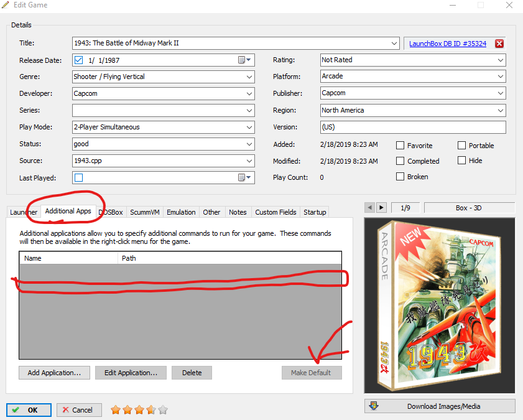Uncheck the Release Date checkbox
Image resolution: width=523 pixels, height=420 pixels.
pyautogui.click(x=79, y=60)
